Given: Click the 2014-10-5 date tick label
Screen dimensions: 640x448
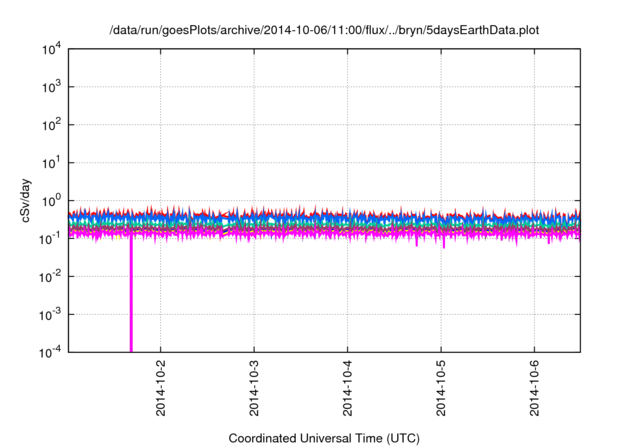Looking at the screenshot, I should pyautogui.click(x=441, y=388).
